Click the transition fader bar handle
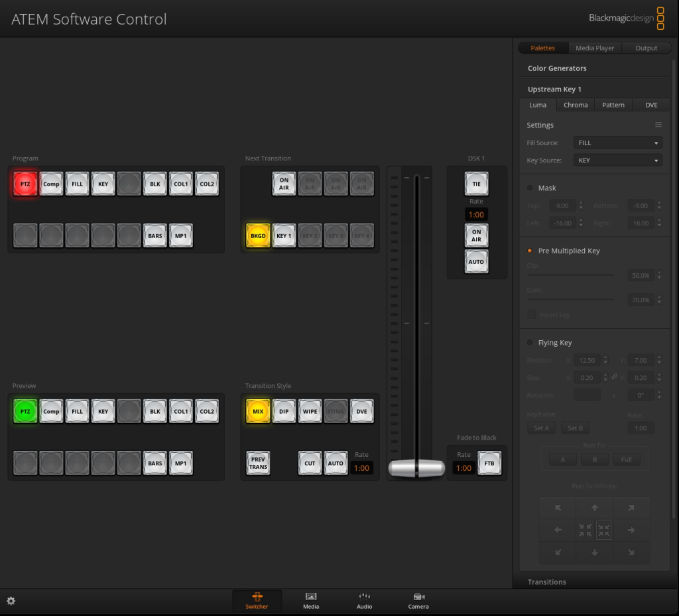 [x=416, y=467]
